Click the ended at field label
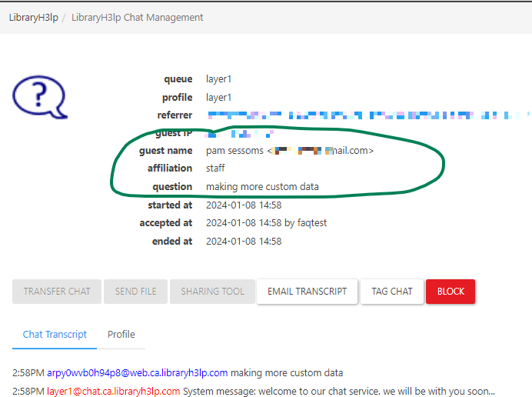This screenshot has height=397, width=532. point(172,241)
